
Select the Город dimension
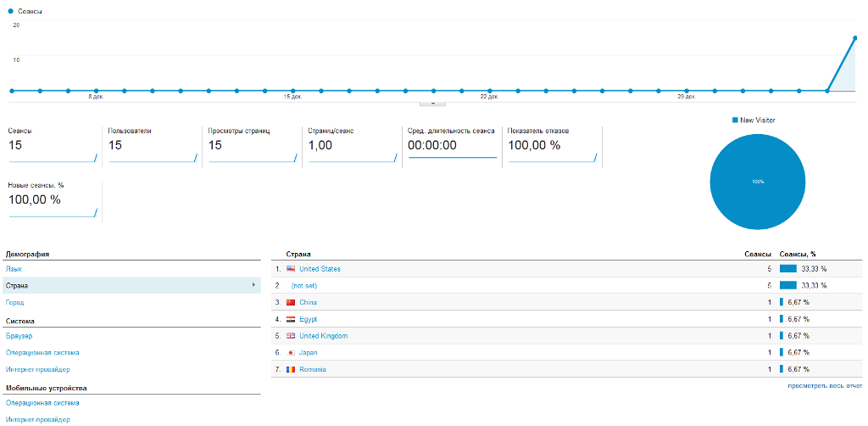click(15, 302)
